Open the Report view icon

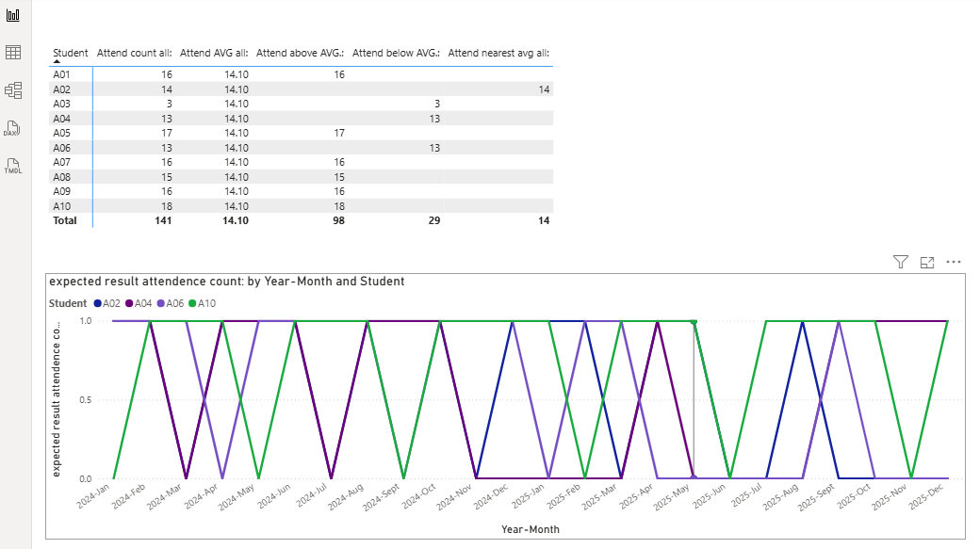[13, 15]
